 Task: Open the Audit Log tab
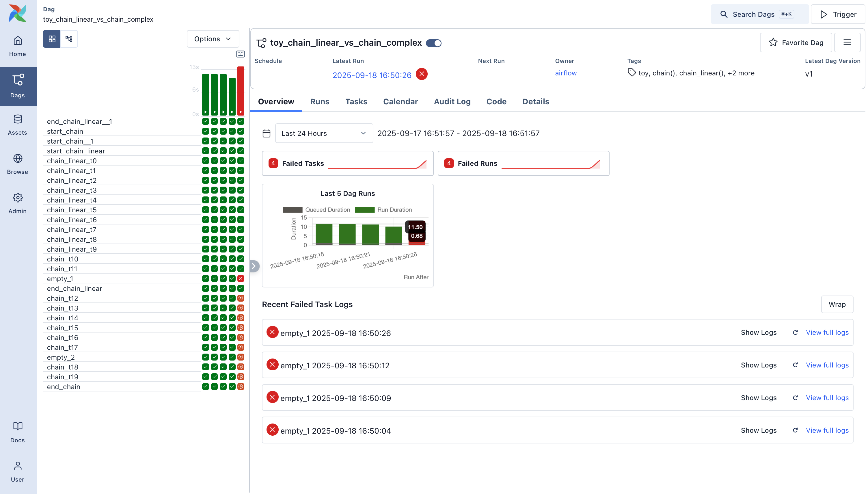[452, 101]
